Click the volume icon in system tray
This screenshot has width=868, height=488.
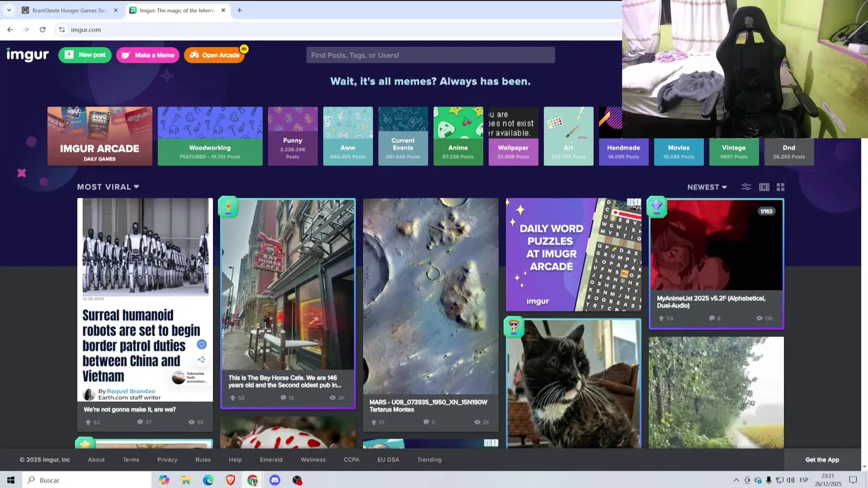[x=790, y=480]
